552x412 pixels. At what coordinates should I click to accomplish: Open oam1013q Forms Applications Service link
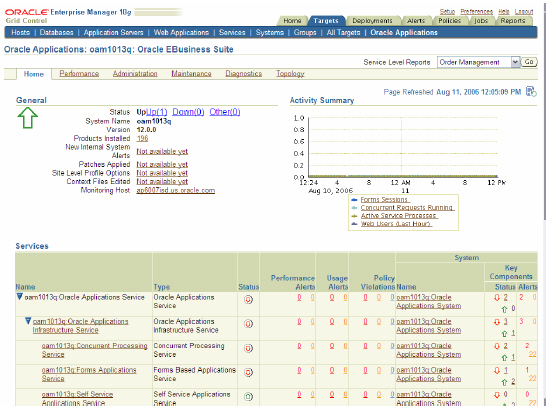(x=89, y=374)
